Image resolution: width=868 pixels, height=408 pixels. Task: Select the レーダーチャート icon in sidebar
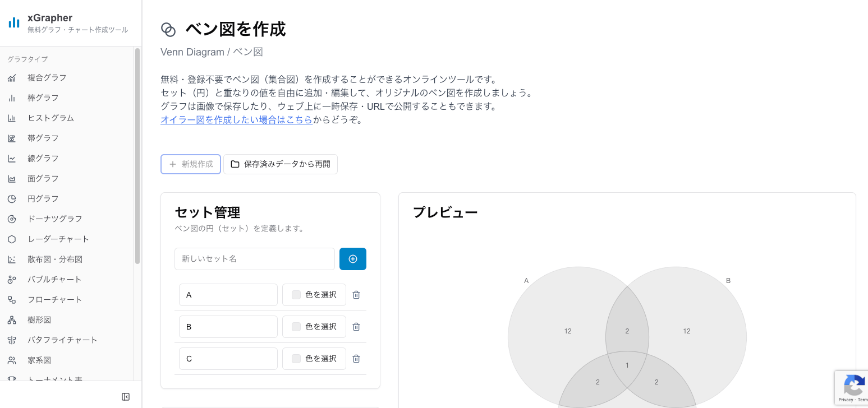[12, 239]
